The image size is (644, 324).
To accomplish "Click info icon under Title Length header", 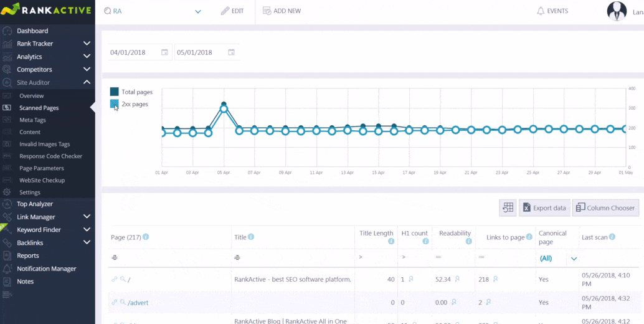I will point(391,242).
